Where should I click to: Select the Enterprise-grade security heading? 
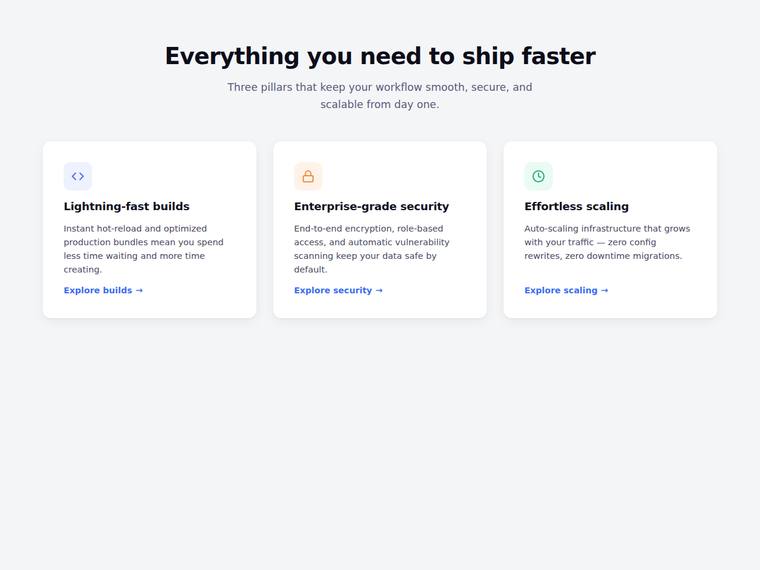[371, 206]
